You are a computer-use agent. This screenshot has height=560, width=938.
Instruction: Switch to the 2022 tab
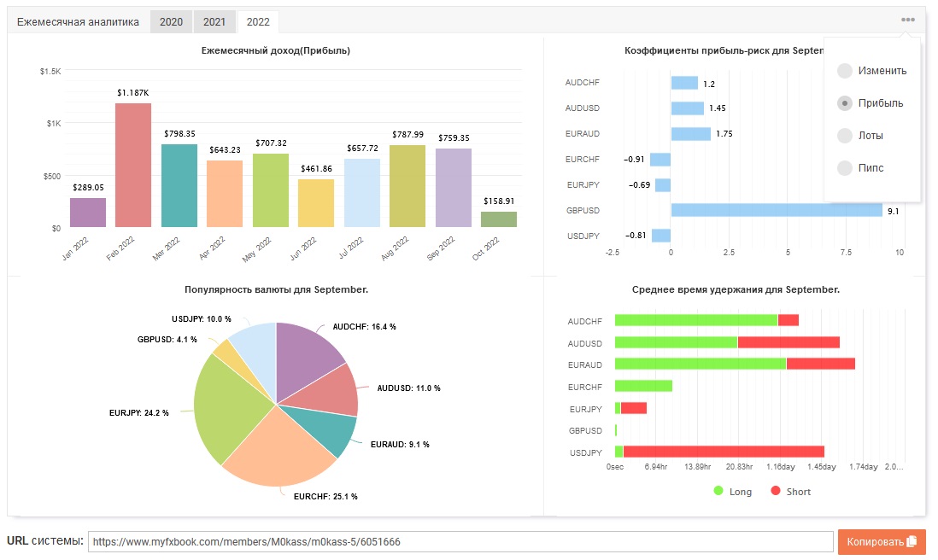point(258,22)
